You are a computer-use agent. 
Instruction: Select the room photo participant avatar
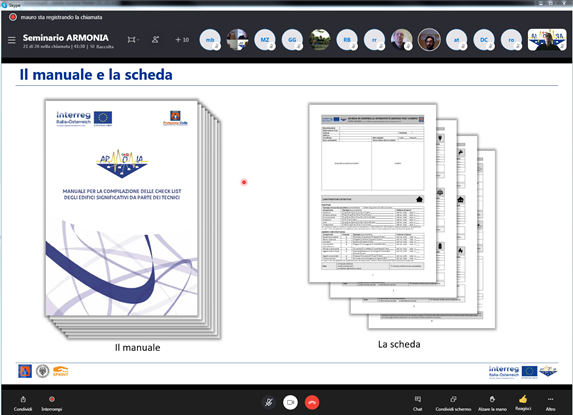238,39
